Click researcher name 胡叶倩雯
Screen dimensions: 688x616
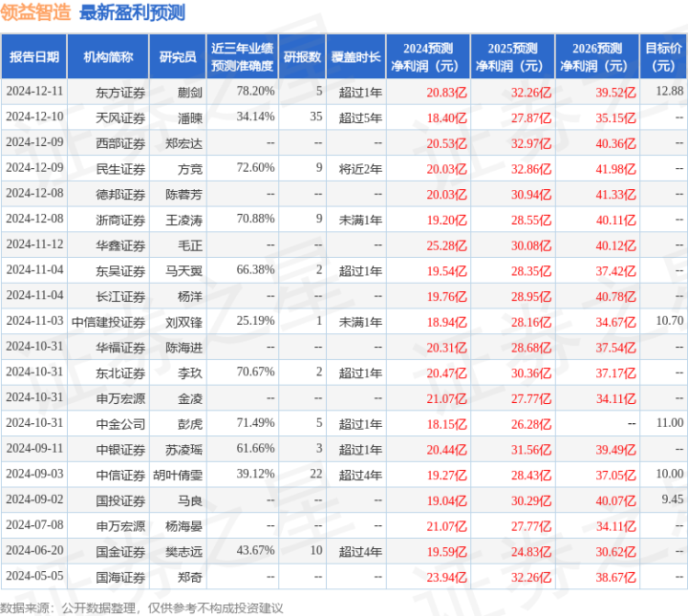click(178, 476)
